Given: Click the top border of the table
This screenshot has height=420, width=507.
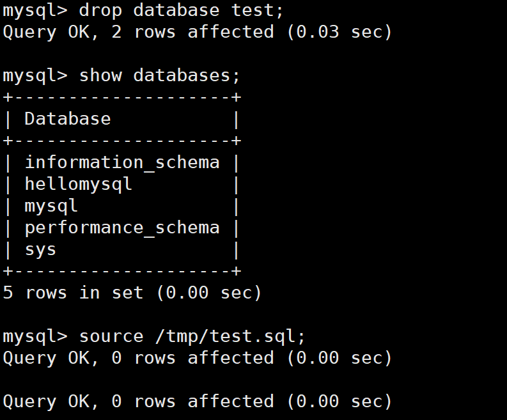Looking at the screenshot, I should tap(121, 97).
